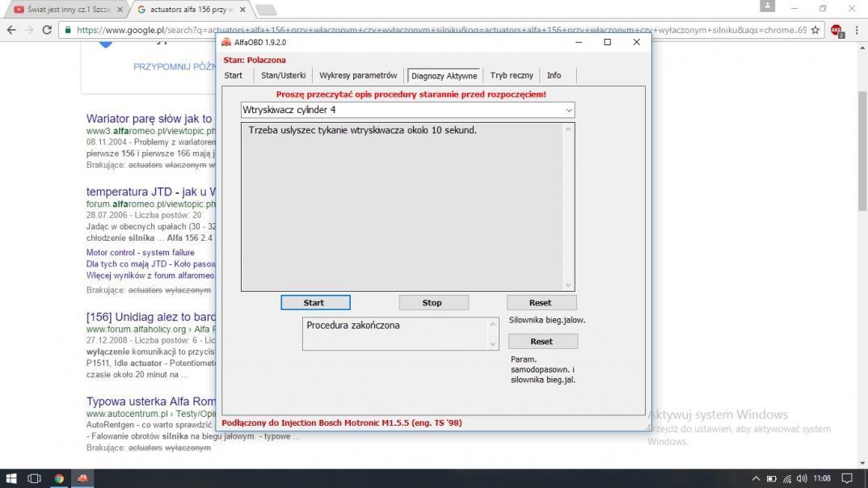The image size is (868, 488).
Task: Expand the Wtryskiwacz cylinder 4 dropdown
Action: [x=568, y=110]
